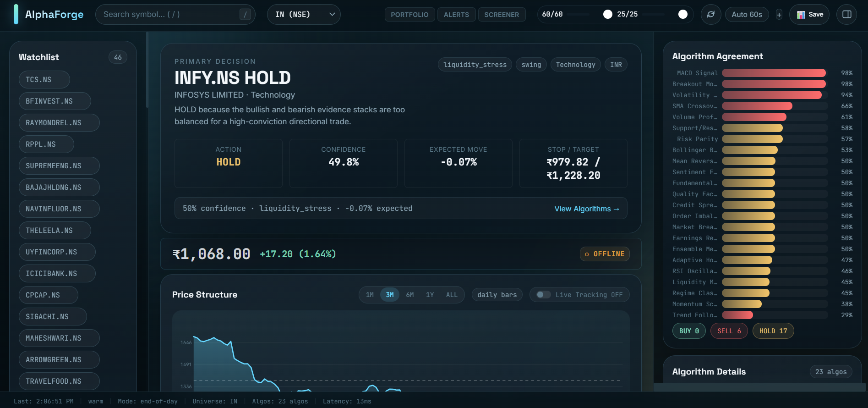Select CPCAP.NS in the watchlist
Image resolution: width=868 pixels, height=408 pixels.
(49, 295)
